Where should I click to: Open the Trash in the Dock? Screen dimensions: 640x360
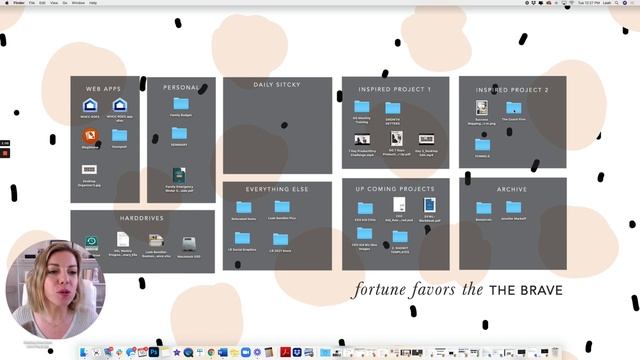[555, 352]
